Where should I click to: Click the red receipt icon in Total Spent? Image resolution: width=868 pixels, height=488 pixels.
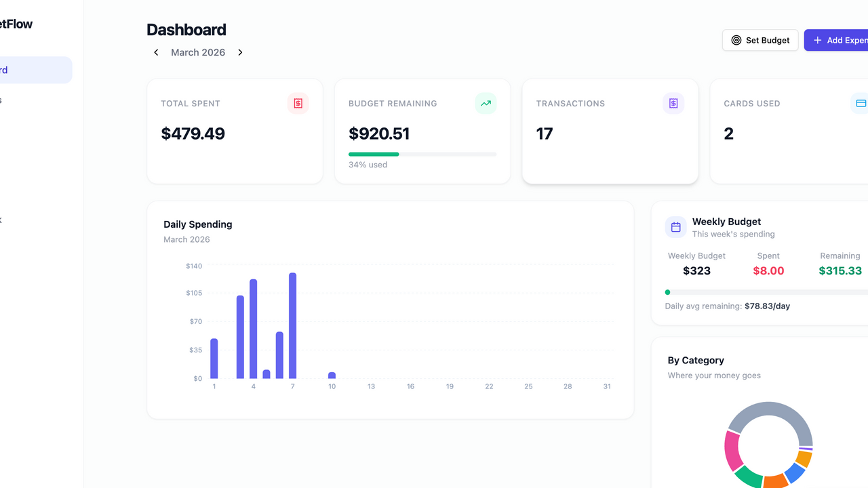click(298, 103)
